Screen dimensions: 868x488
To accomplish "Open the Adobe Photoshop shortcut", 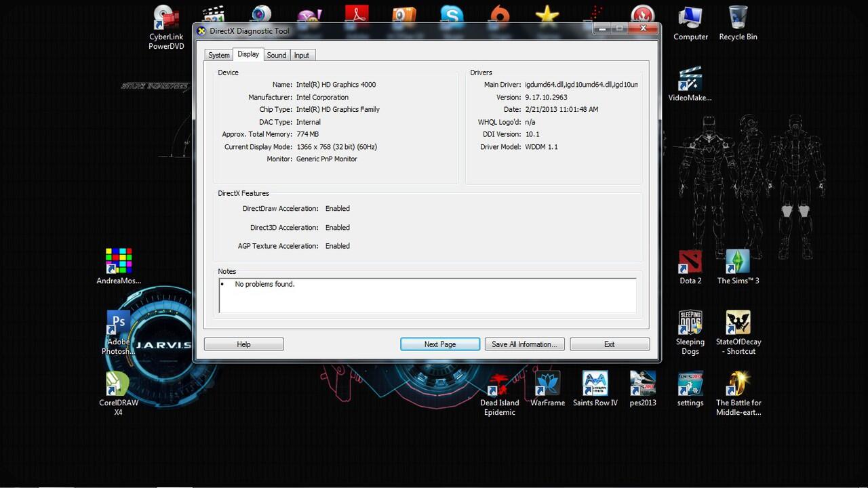I will tap(118, 333).
